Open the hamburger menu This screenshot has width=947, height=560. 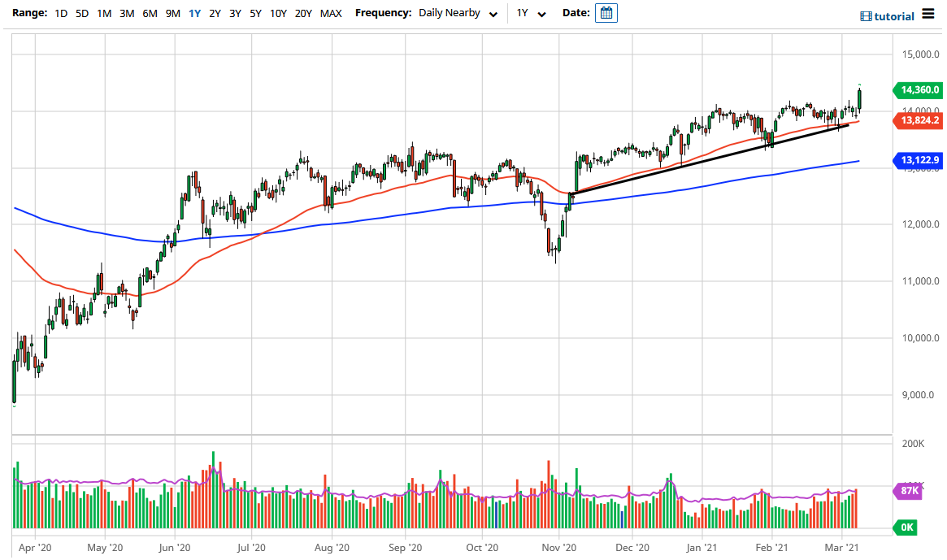pyautogui.click(x=927, y=15)
